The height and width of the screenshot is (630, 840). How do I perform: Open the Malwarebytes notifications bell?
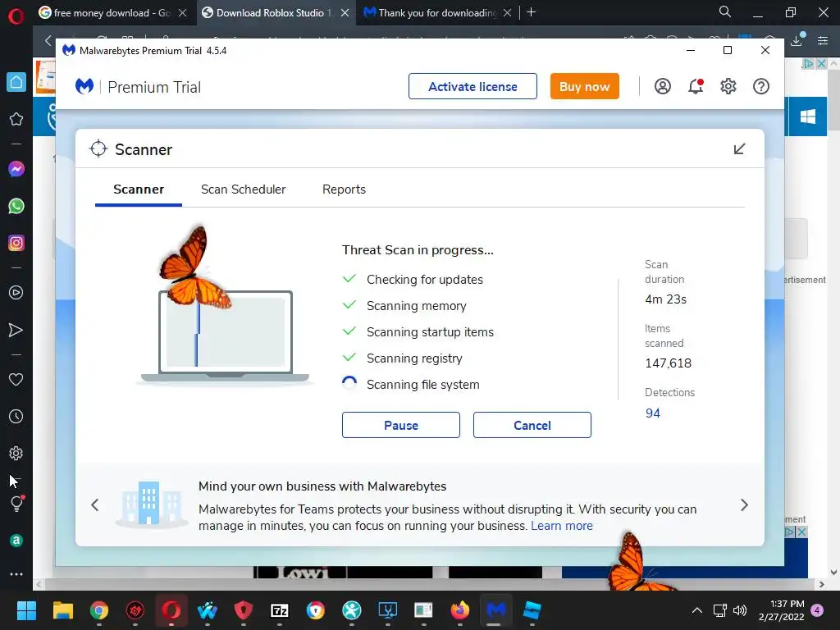696,86
